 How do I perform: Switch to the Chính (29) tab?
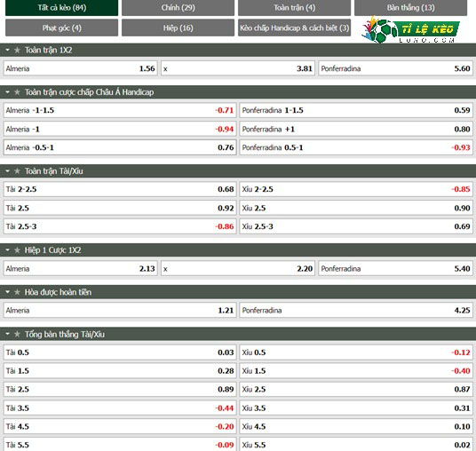click(178, 8)
